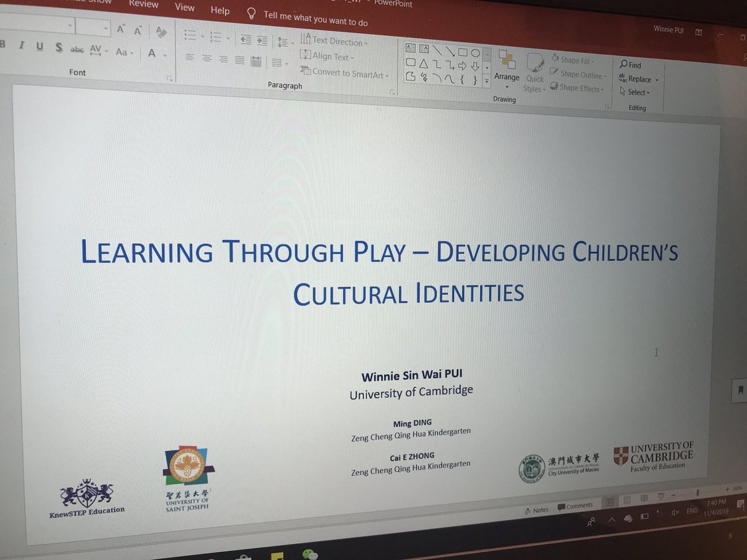Toggle Strikethrough abc formatting
This screenshot has height=560, width=747.
click(x=77, y=49)
